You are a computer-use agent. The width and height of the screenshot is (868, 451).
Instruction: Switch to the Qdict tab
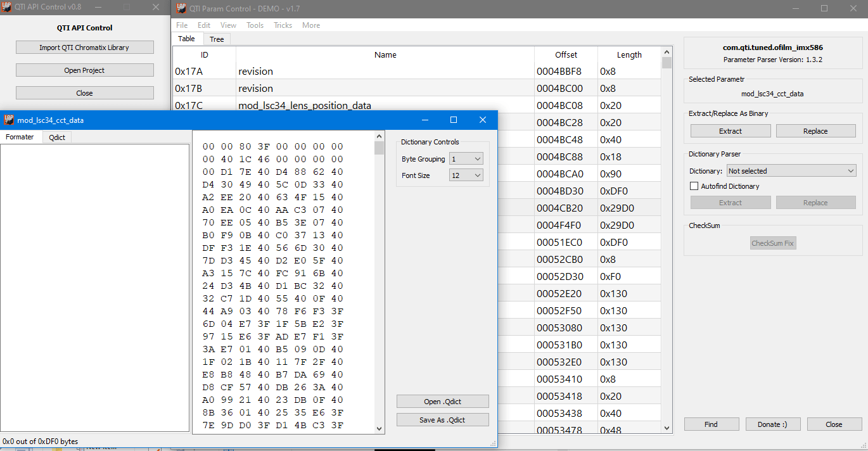[57, 137]
